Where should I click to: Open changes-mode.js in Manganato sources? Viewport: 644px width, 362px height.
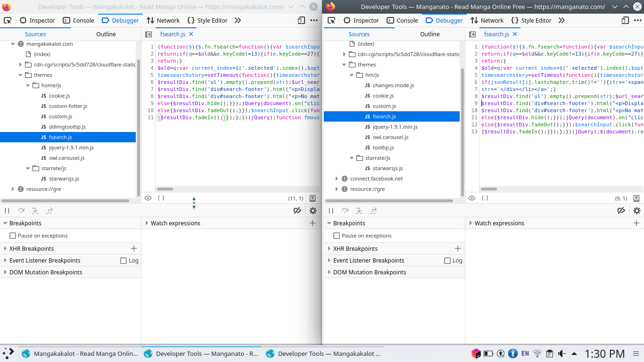click(x=394, y=85)
